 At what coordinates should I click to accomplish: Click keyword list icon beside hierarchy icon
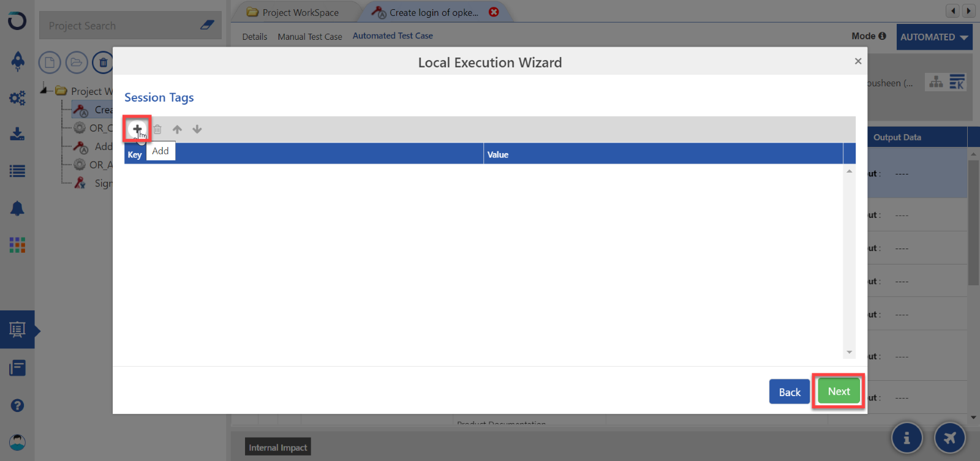[x=957, y=82]
